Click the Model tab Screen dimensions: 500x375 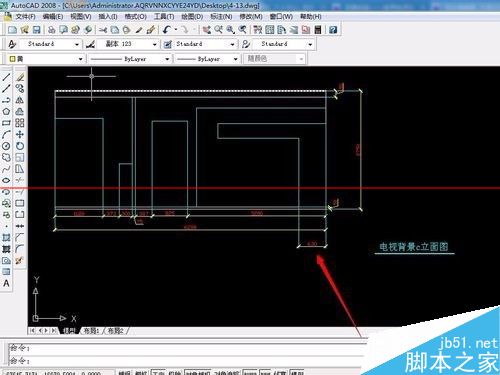click(69, 331)
